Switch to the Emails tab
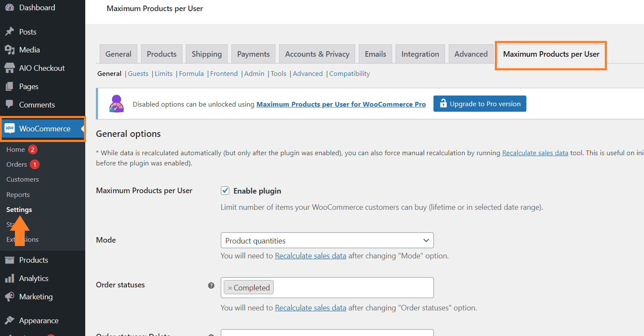The image size is (644, 336). pyautogui.click(x=375, y=54)
